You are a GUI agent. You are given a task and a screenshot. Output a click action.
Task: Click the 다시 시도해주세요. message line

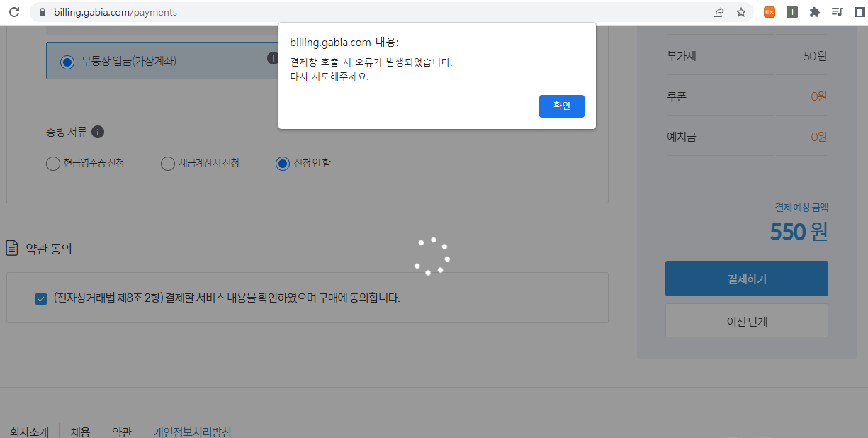click(x=329, y=77)
